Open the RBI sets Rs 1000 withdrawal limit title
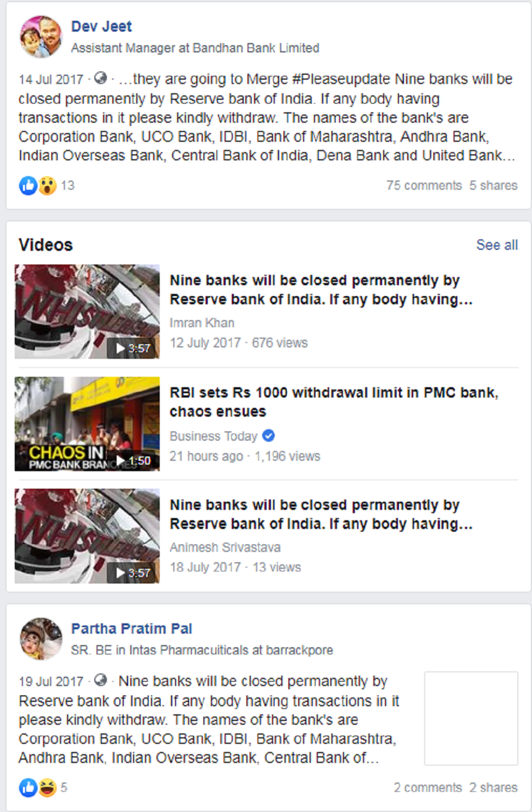Image resolution: width=532 pixels, height=812 pixels. point(334,402)
